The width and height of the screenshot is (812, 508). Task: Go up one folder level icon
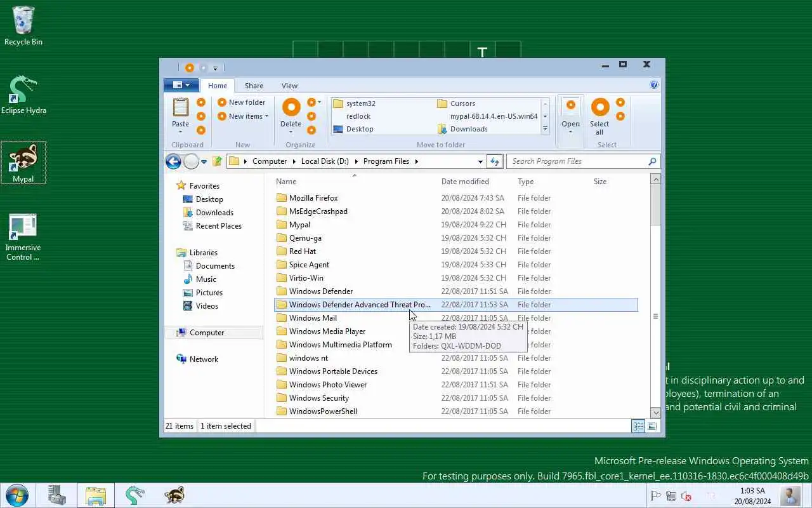(x=217, y=161)
